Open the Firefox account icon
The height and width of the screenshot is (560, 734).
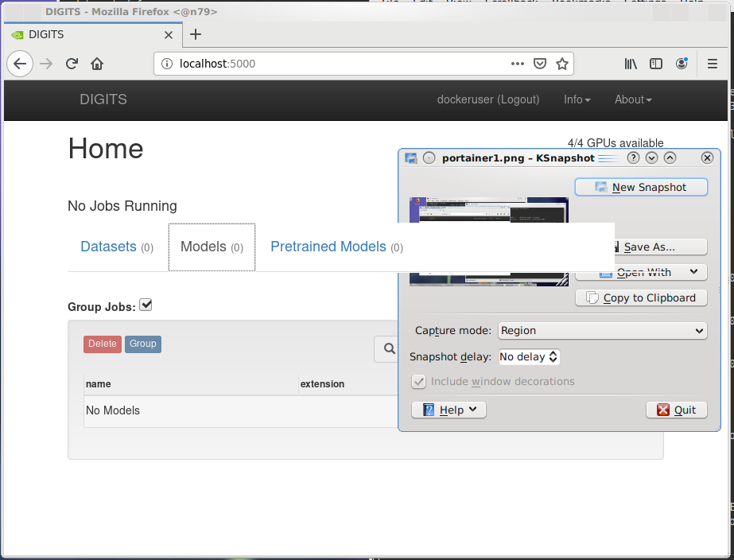tap(682, 64)
